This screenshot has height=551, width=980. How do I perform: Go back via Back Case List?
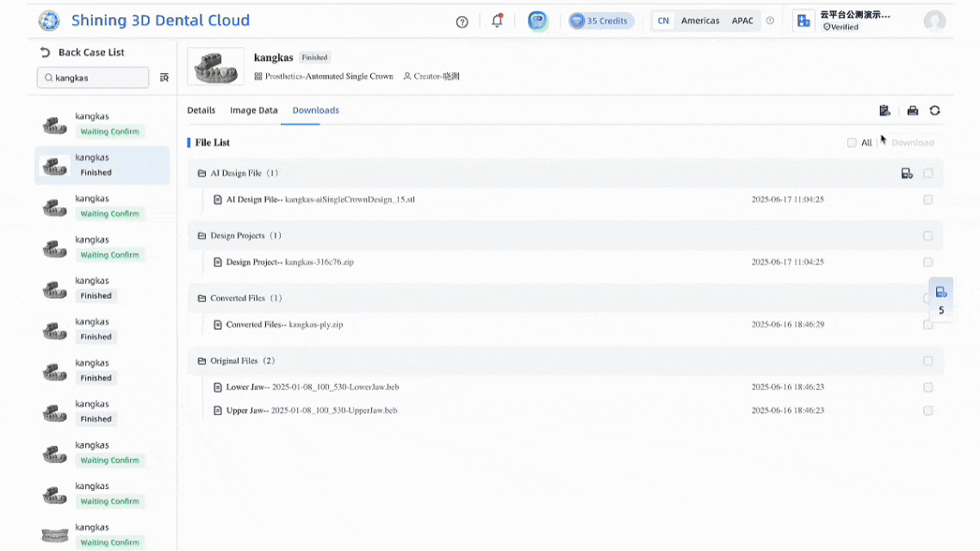tap(83, 53)
